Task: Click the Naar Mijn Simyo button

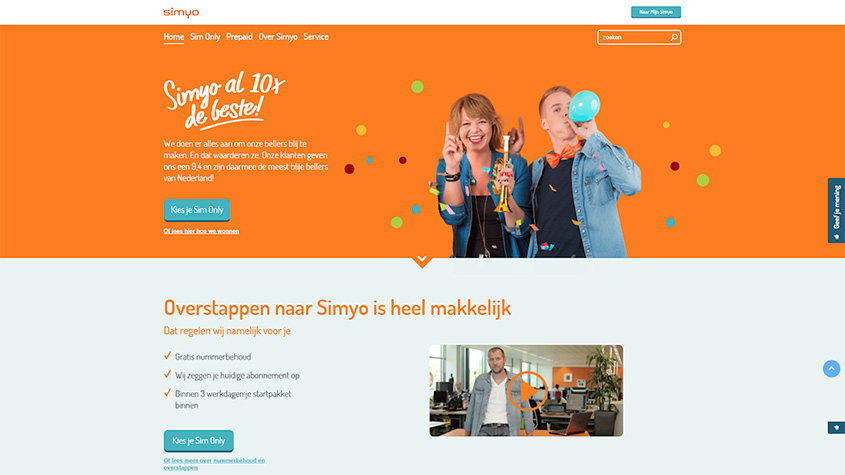Action: click(x=656, y=12)
